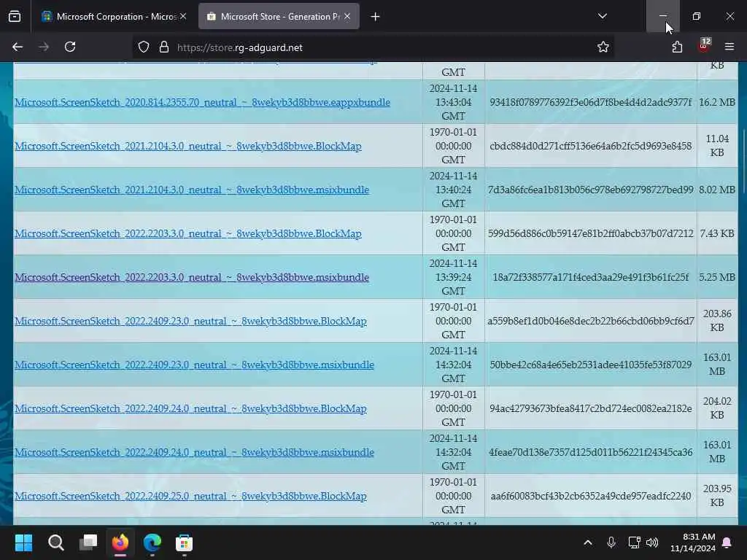Open Microsoft Edge from taskbar

point(152,542)
